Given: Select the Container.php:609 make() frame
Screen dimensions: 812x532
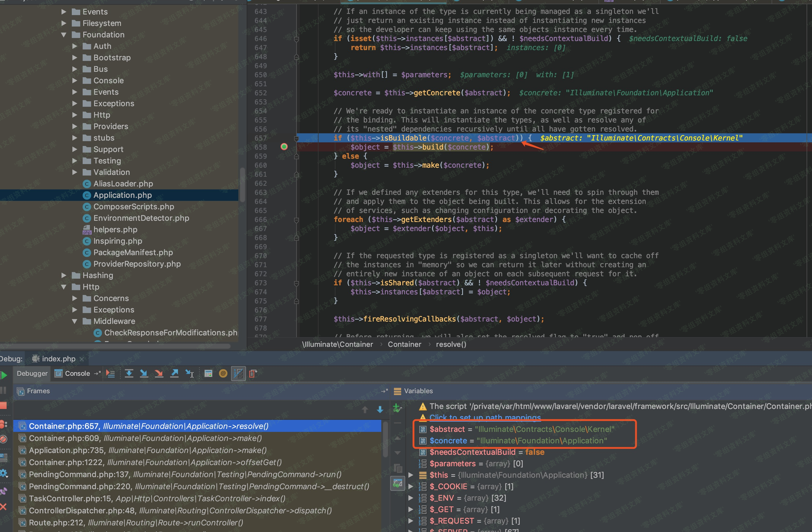Looking at the screenshot, I should pos(145,438).
